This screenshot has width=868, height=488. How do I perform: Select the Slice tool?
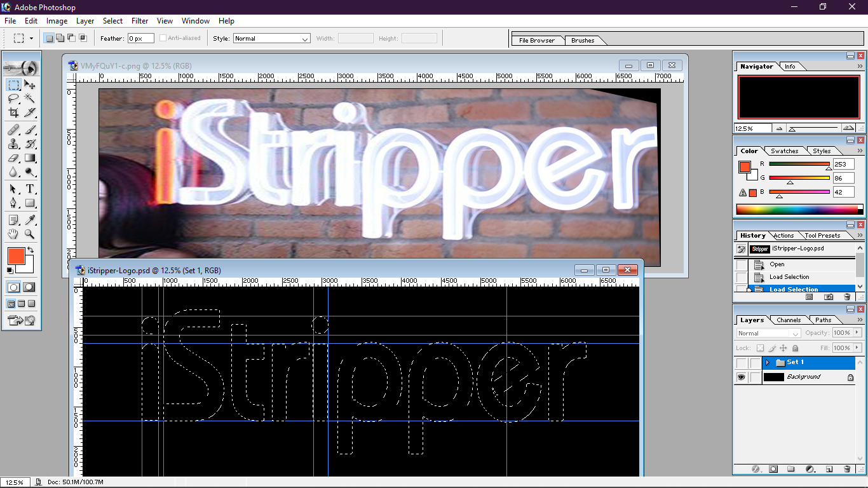29,112
